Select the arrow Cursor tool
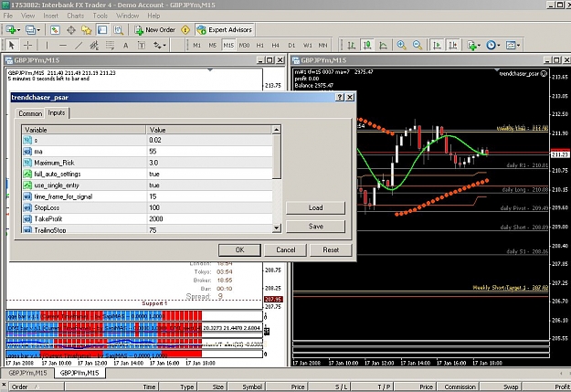571x392 pixels. 12,45
